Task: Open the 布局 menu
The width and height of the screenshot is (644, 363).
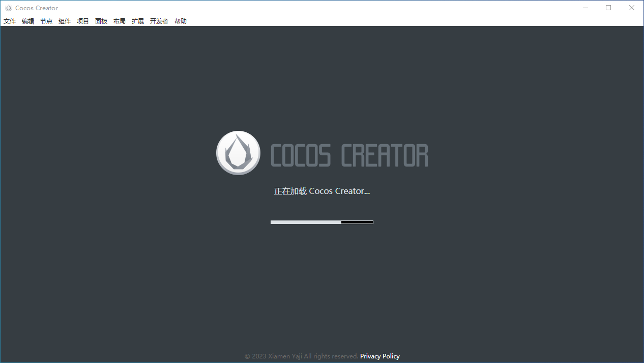Action: click(x=120, y=21)
